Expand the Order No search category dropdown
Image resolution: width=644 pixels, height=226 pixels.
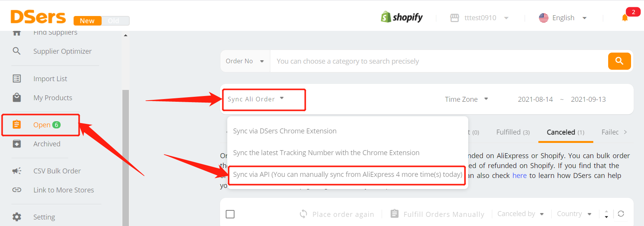[x=245, y=61]
